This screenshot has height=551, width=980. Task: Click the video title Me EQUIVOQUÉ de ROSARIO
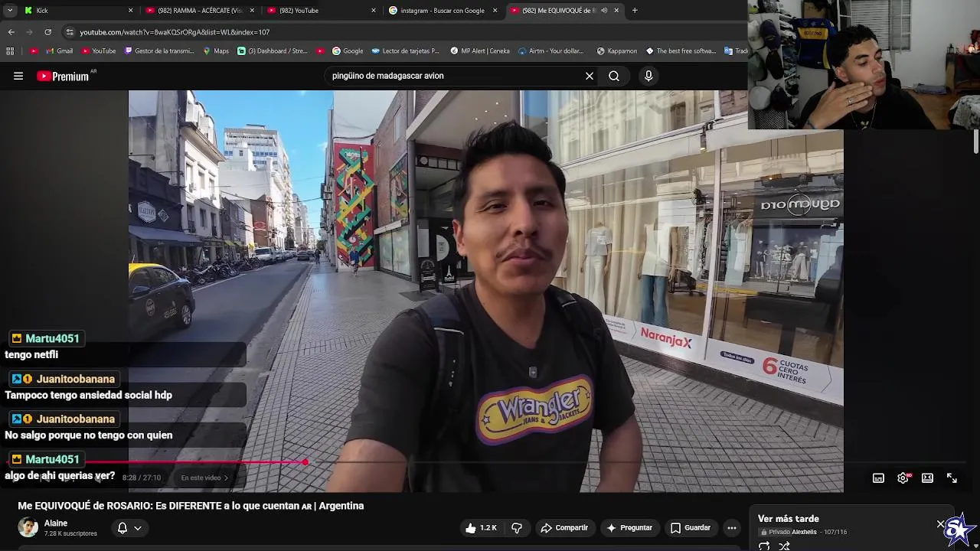[x=191, y=506]
